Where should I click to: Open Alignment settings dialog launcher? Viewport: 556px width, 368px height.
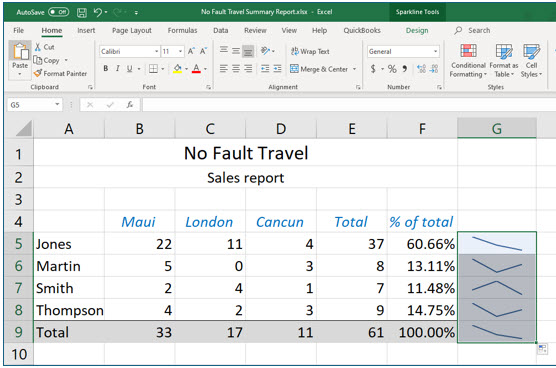[x=358, y=87]
